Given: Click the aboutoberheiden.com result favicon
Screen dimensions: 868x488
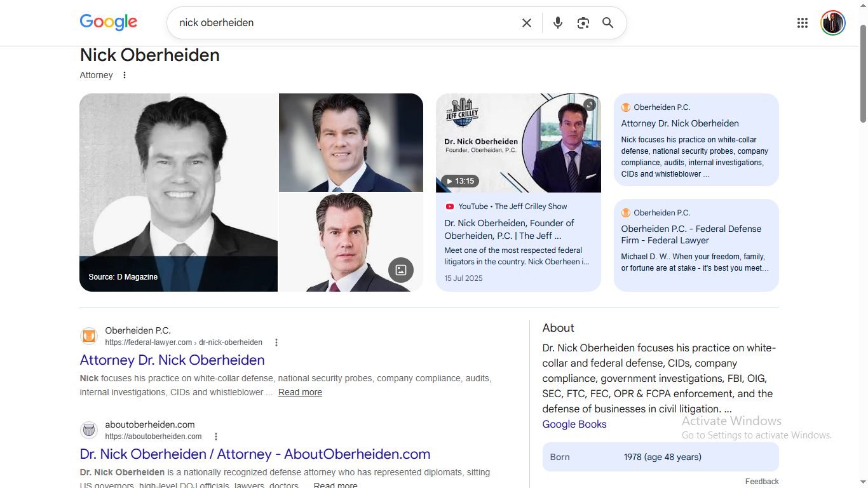Looking at the screenshot, I should (89, 430).
